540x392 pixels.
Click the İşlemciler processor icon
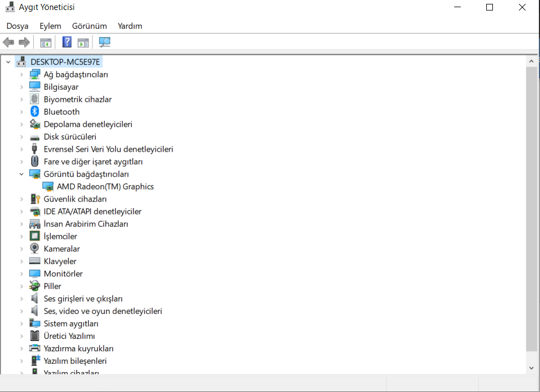pos(34,236)
